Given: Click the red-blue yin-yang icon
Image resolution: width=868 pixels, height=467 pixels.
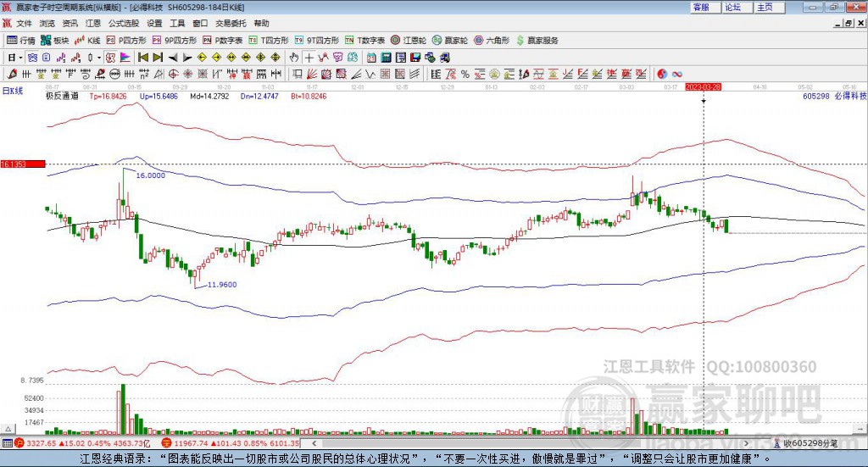Looking at the screenshot, I should pyautogui.click(x=662, y=74).
